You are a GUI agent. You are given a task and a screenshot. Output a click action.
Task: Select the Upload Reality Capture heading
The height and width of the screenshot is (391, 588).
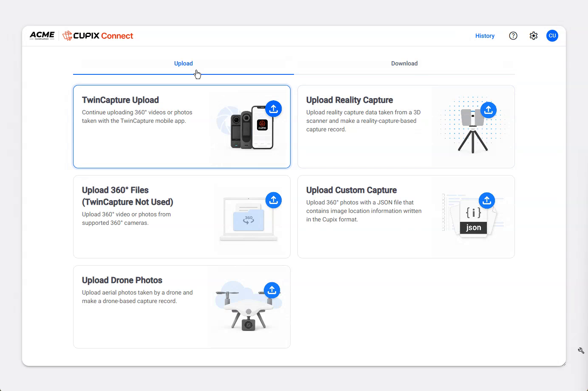[350, 100]
